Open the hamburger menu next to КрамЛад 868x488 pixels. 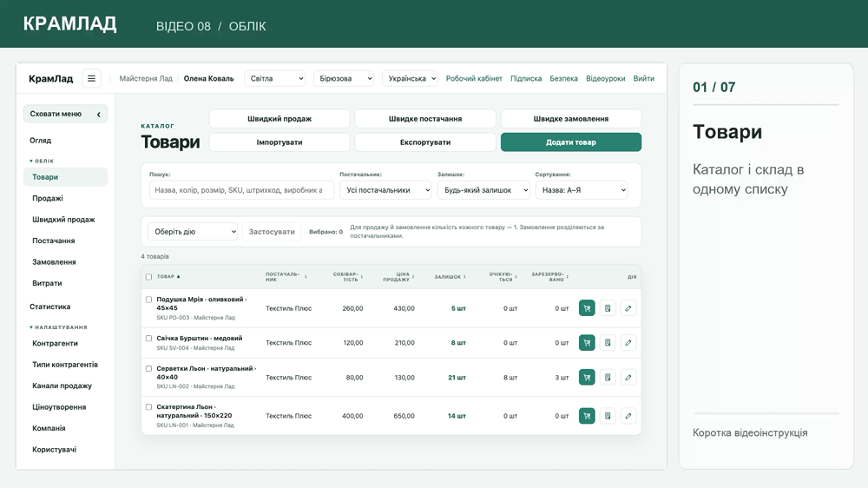coord(91,79)
